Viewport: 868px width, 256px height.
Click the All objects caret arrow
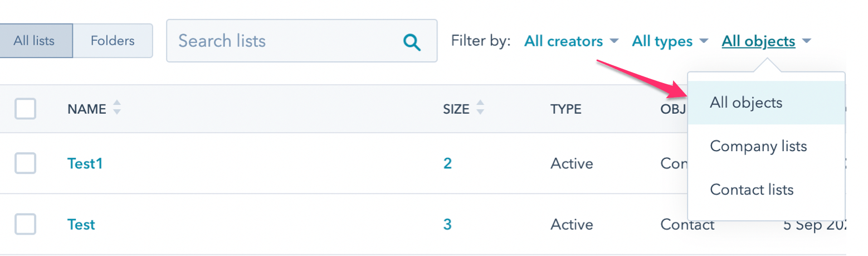[806, 41]
